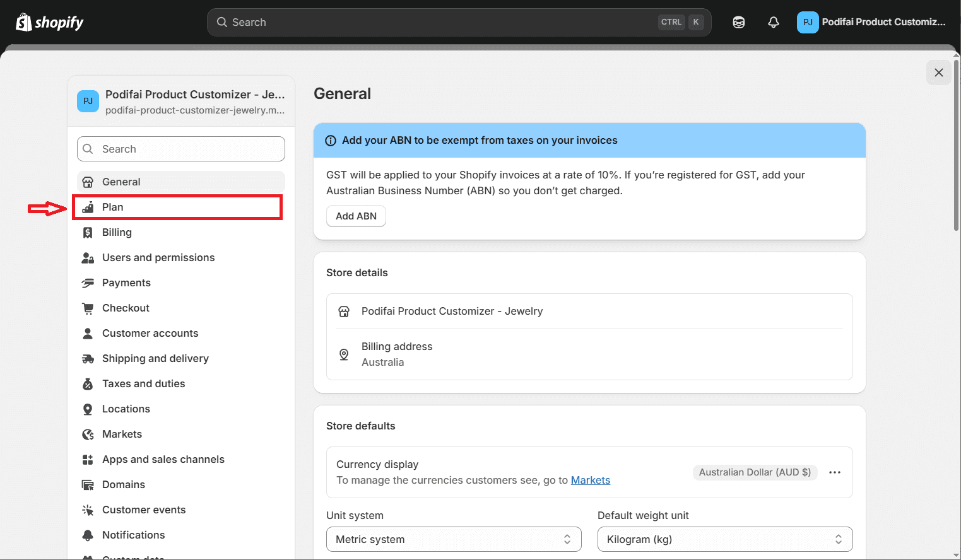
Task: Click the Markets globe icon
Action: coord(88,434)
